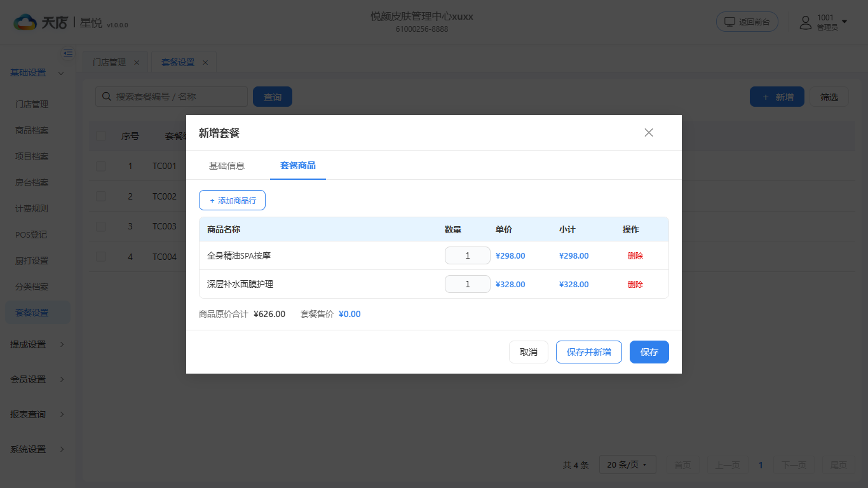Select the 套餐商品 tab
The width and height of the screenshot is (868, 488).
coord(298,165)
